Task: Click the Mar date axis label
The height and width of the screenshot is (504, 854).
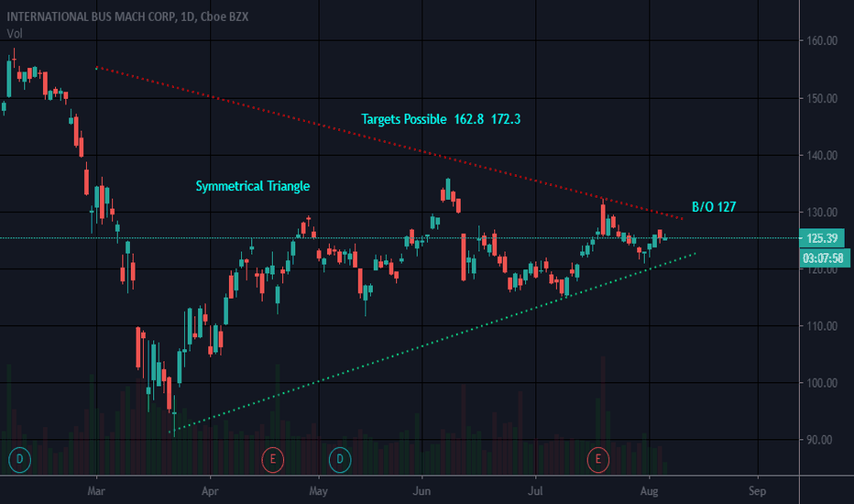Action: coord(96,491)
